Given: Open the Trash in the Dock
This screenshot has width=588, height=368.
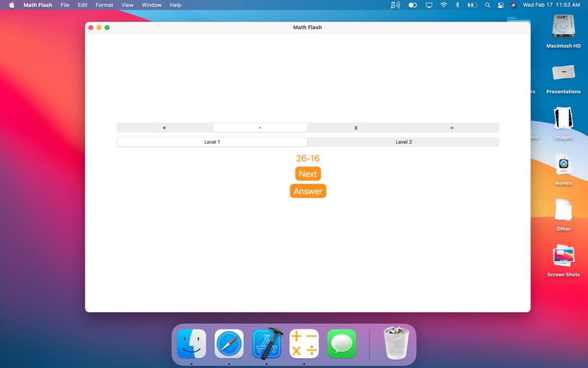Looking at the screenshot, I should pos(396,343).
